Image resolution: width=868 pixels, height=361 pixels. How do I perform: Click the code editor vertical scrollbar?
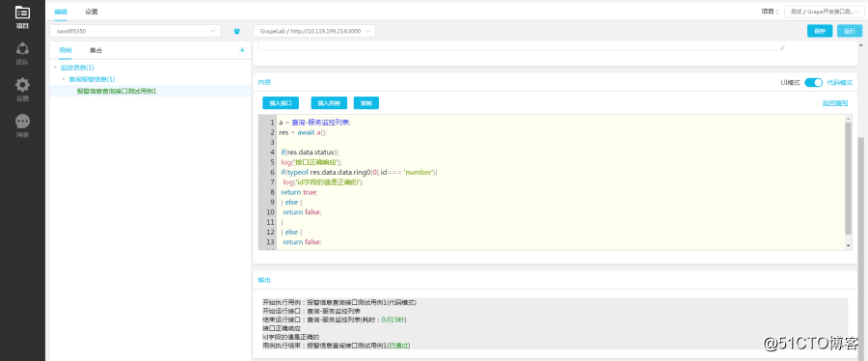pyautogui.click(x=849, y=178)
